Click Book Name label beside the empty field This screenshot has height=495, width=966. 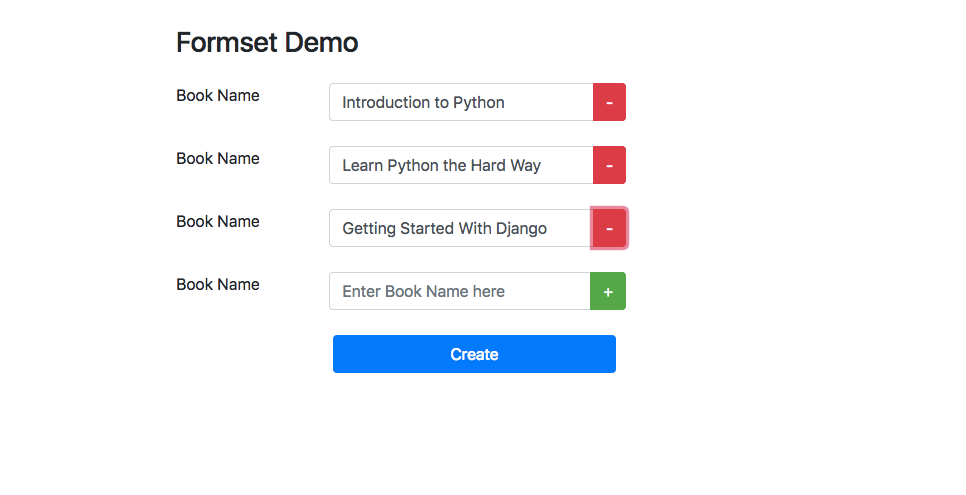point(218,284)
